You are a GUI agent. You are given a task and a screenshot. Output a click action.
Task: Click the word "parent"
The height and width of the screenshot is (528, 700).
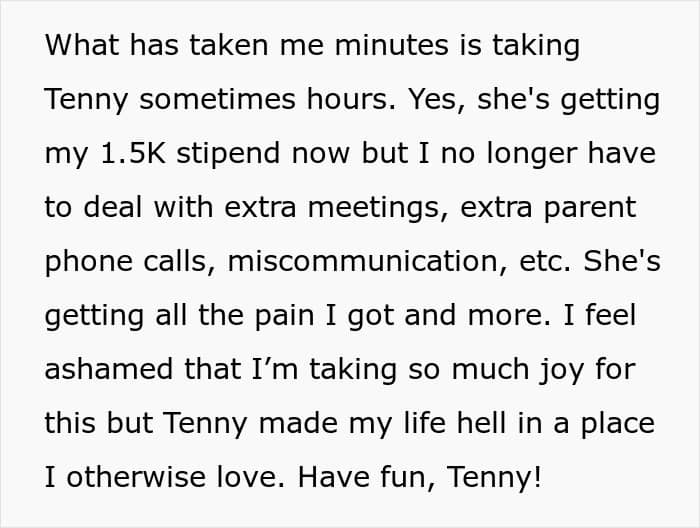[x=590, y=208]
